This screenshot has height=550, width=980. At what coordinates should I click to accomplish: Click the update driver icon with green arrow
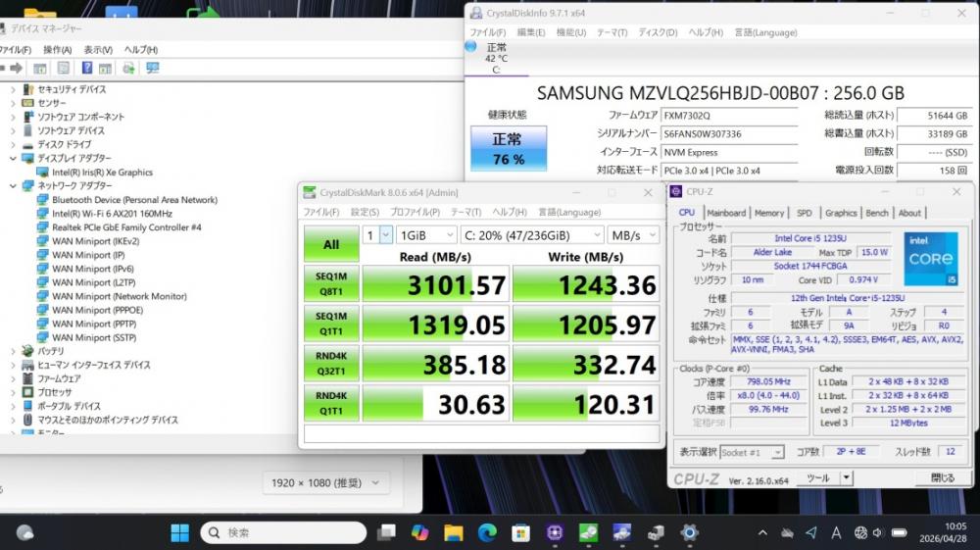[128, 68]
